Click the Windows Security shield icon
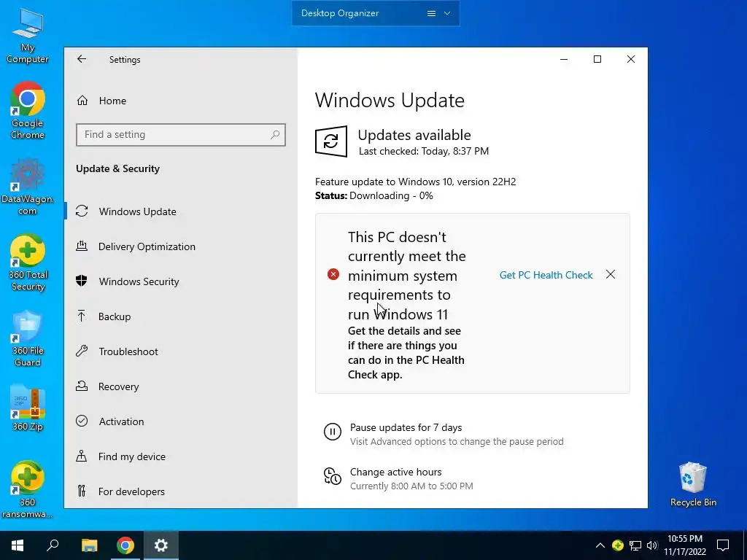The image size is (747, 560). (82, 281)
